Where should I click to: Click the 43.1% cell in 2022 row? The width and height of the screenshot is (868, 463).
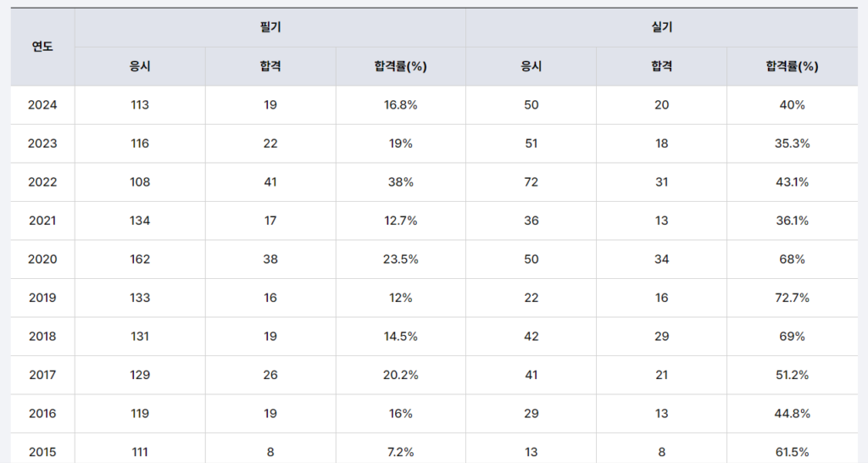[792, 182]
